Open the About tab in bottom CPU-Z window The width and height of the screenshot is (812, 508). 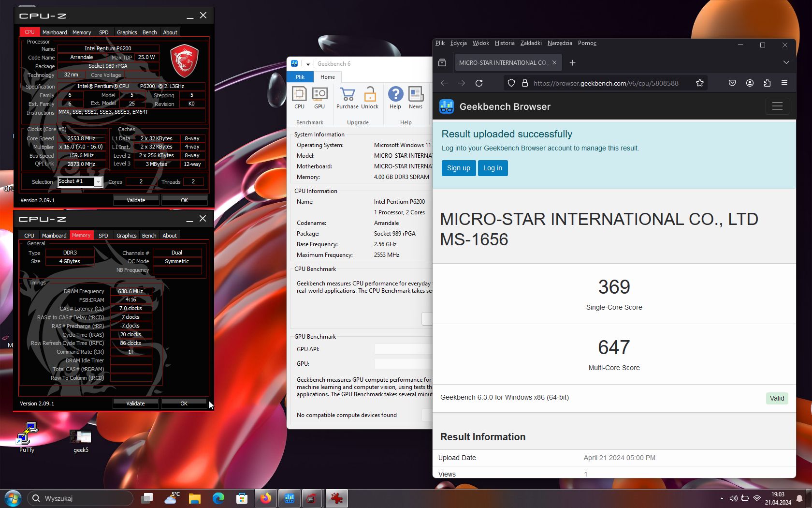[x=170, y=236]
